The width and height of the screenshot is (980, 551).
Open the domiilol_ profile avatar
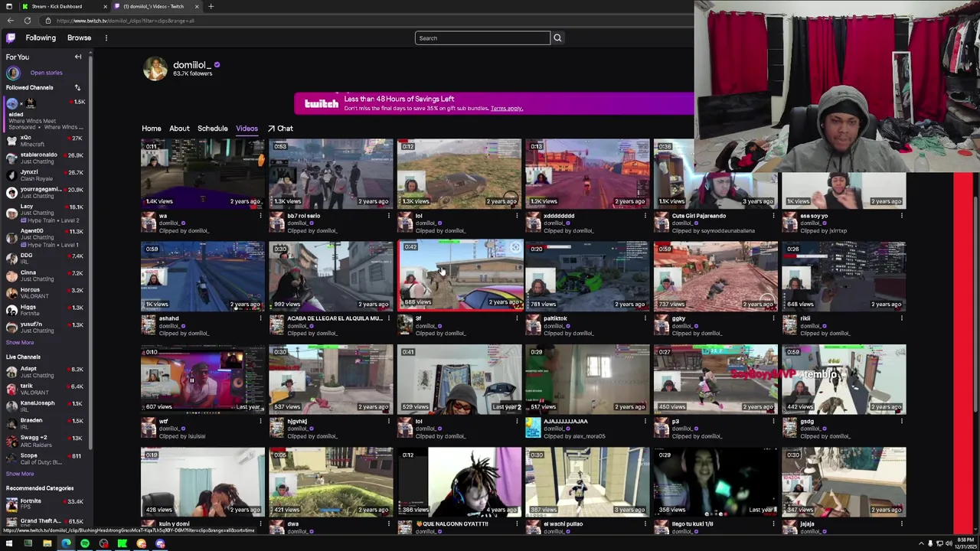(155, 68)
